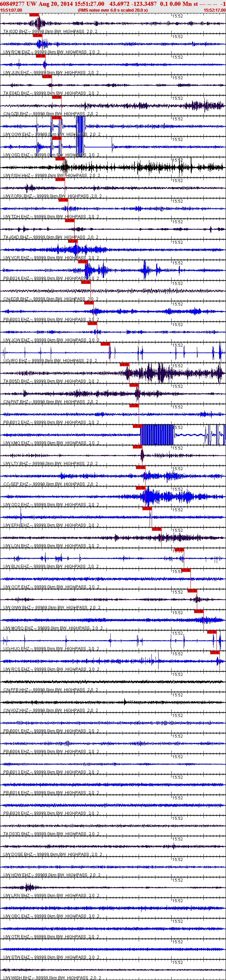Select the PB B001 EHZ station label
The width and height of the screenshot is (226, 980).
(51, 730)
